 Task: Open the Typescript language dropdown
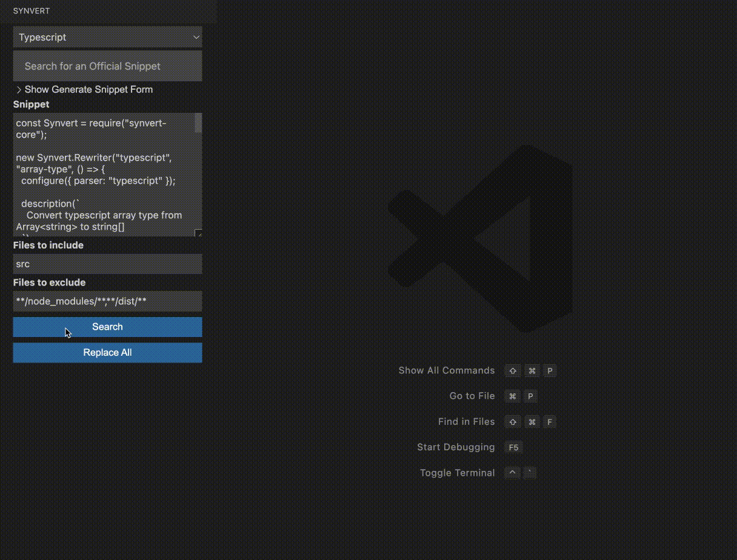107,37
